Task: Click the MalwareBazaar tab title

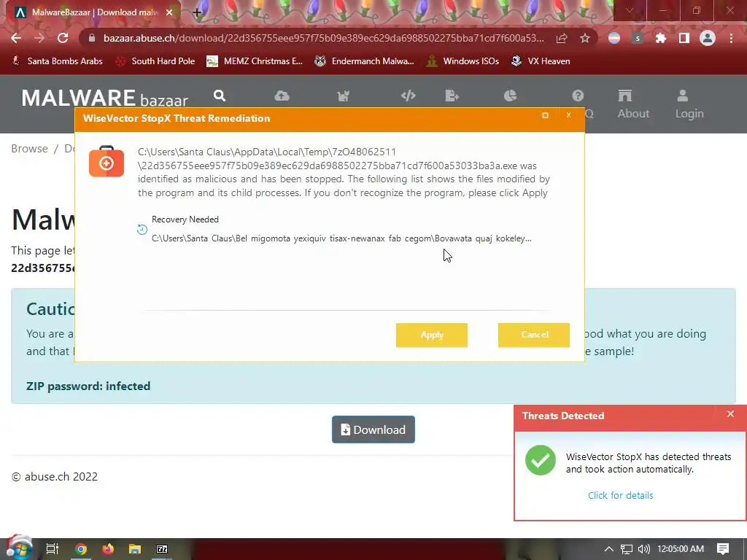Action: point(96,12)
